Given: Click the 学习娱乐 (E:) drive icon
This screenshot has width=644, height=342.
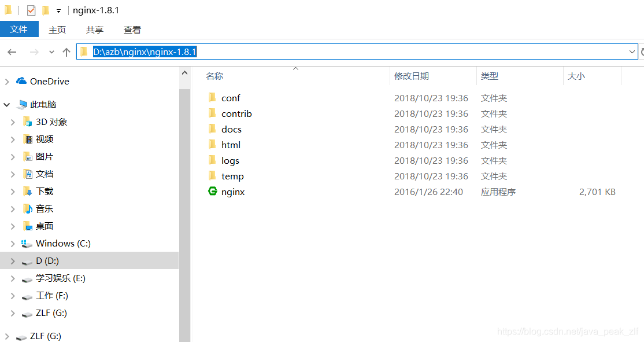Looking at the screenshot, I should pyautogui.click(x=27, y=279).
